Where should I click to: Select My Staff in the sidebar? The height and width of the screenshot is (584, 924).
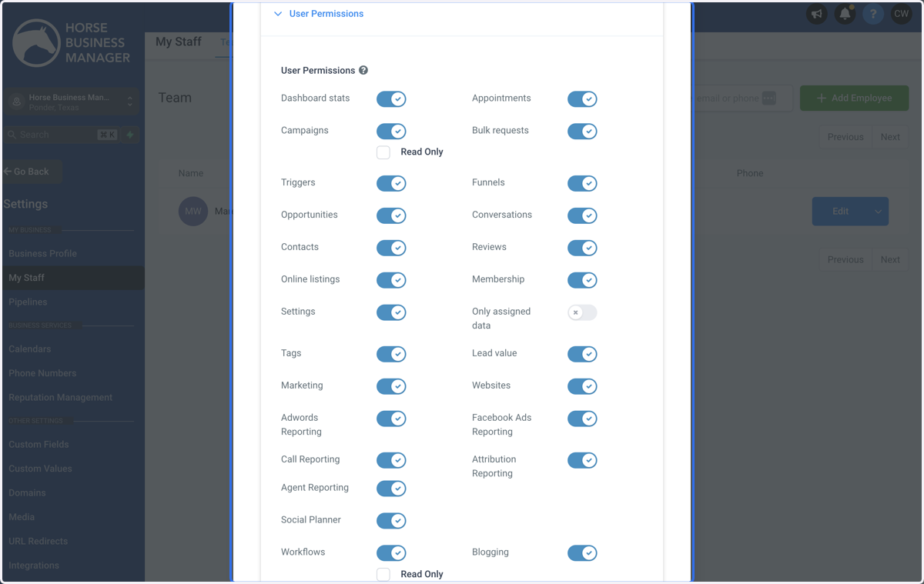[72, 278]
